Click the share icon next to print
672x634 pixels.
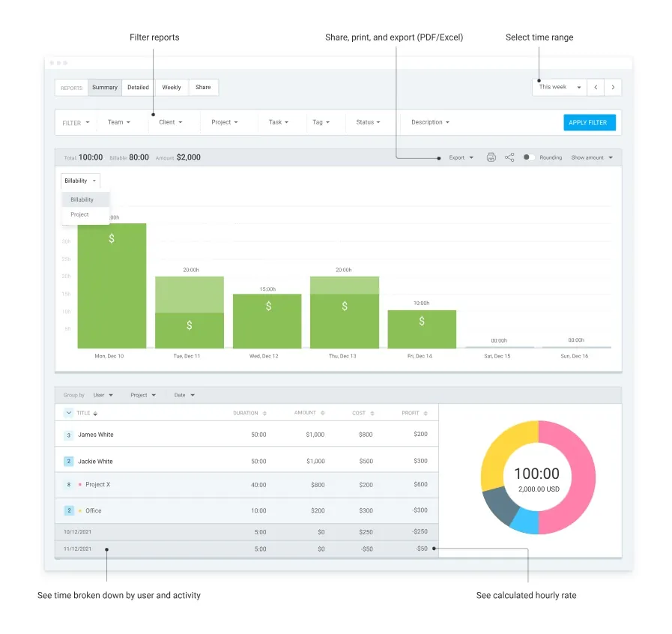[509, 157]
